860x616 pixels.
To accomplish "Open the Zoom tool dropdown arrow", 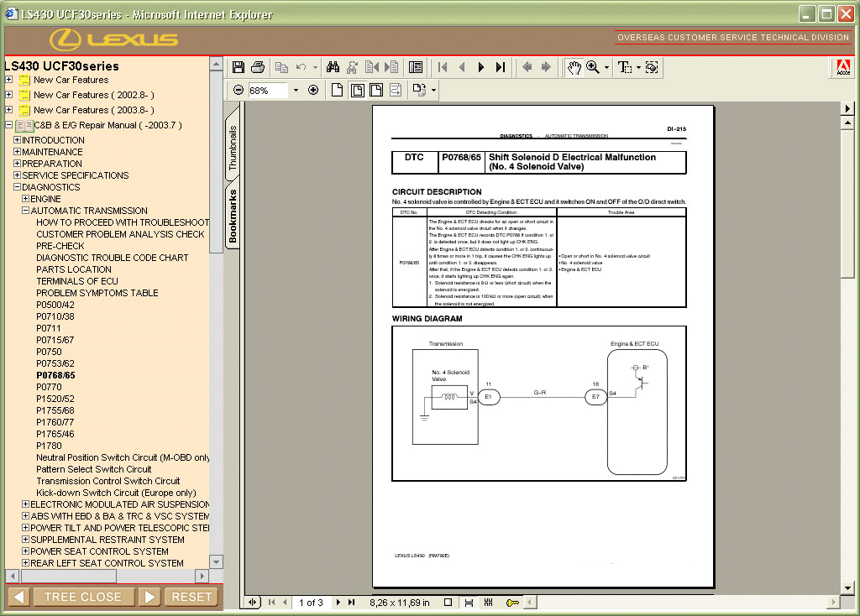I will pos(606,67).
